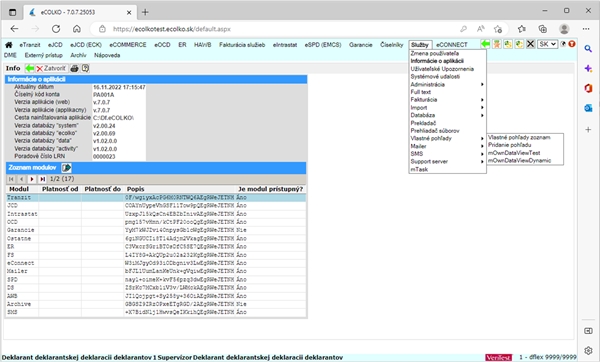Open Outlook icon in Edge sidebar
The width and height of the screenshot is (600, 362).
point(588,108)
